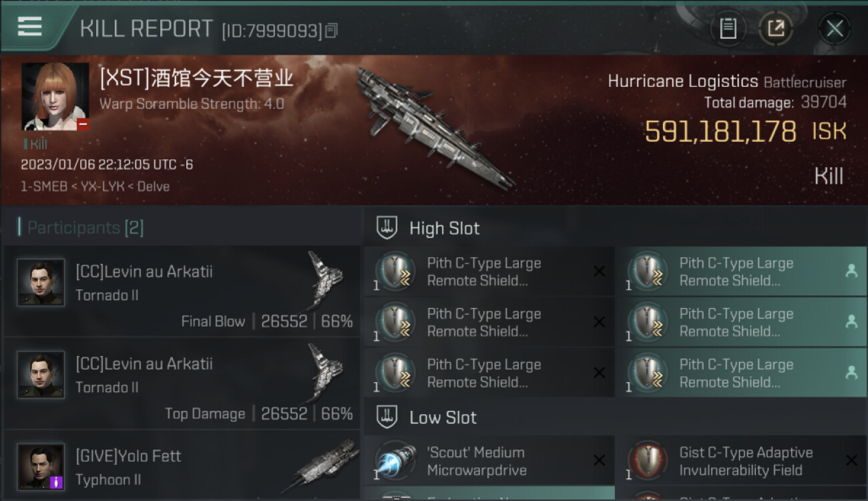This screenshot has height=501, width=868.
Task: Select Gist C-Type Adaptive Invulnerability Field
Action: (x=742, y=461)
